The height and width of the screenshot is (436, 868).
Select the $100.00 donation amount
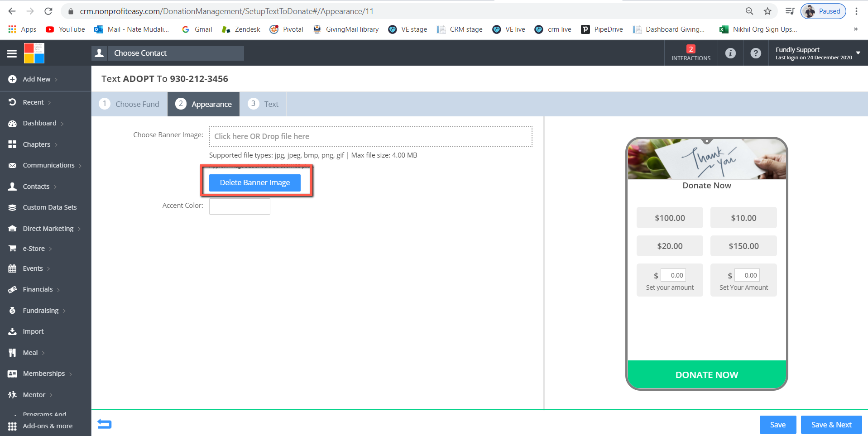[x=669, y=218]
